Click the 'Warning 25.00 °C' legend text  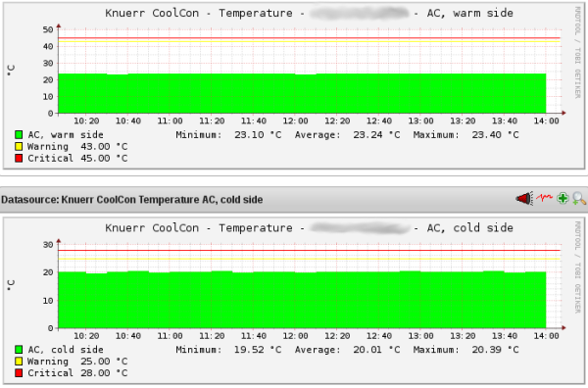(x=77, y=362)
